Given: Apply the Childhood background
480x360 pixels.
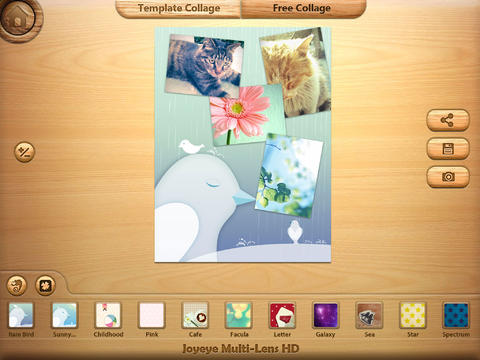Looking at the screenshot, I should [108, 315].
